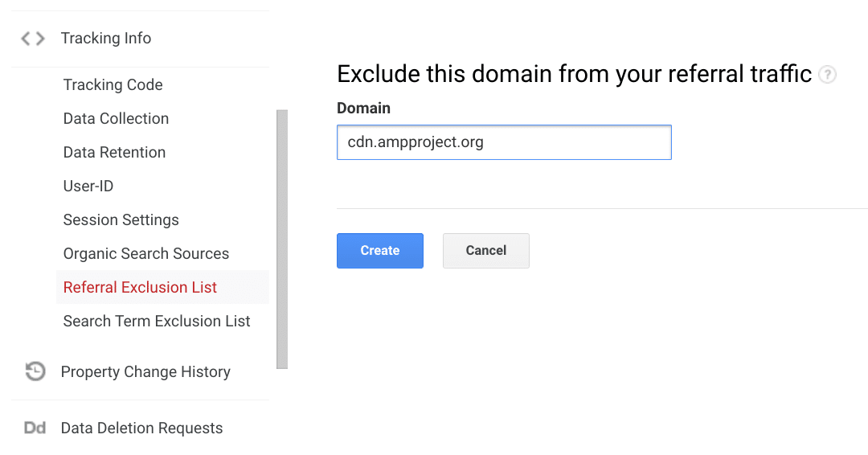Open the User-ID settings
Image resolution: width=868 pixels, height=455 pixels.
point(88,187)
